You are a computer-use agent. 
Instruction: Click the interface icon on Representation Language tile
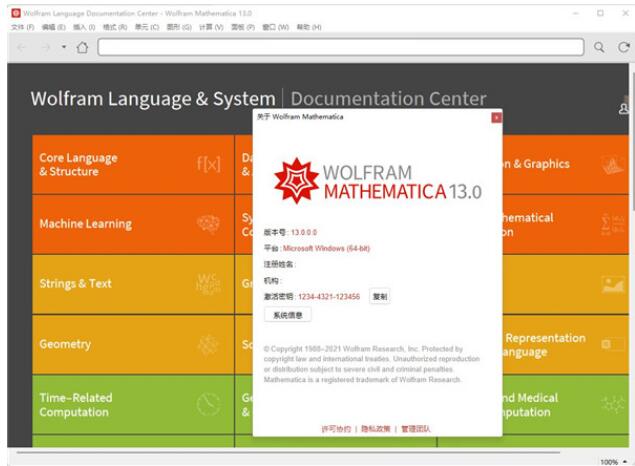[613, 344]
